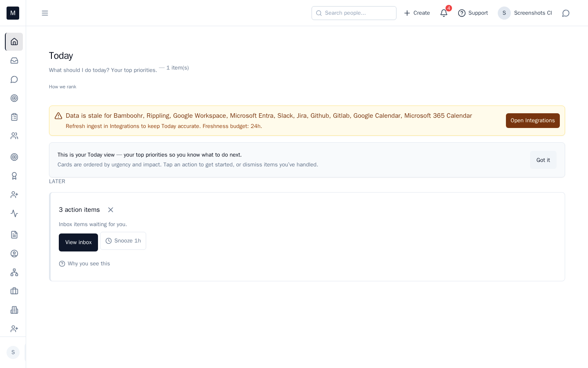Open the award ribbon icon in sidebar

(14, 176)
